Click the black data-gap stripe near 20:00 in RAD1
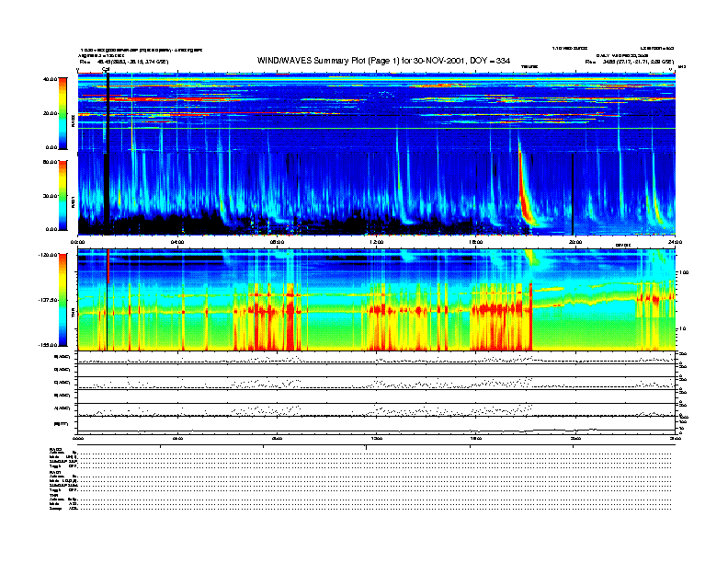Screen dimensions: 728x563 573,194
